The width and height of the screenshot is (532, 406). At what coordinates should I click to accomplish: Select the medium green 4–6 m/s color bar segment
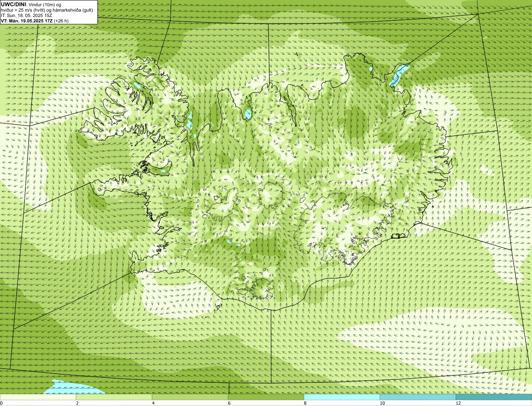pos(190,397)
